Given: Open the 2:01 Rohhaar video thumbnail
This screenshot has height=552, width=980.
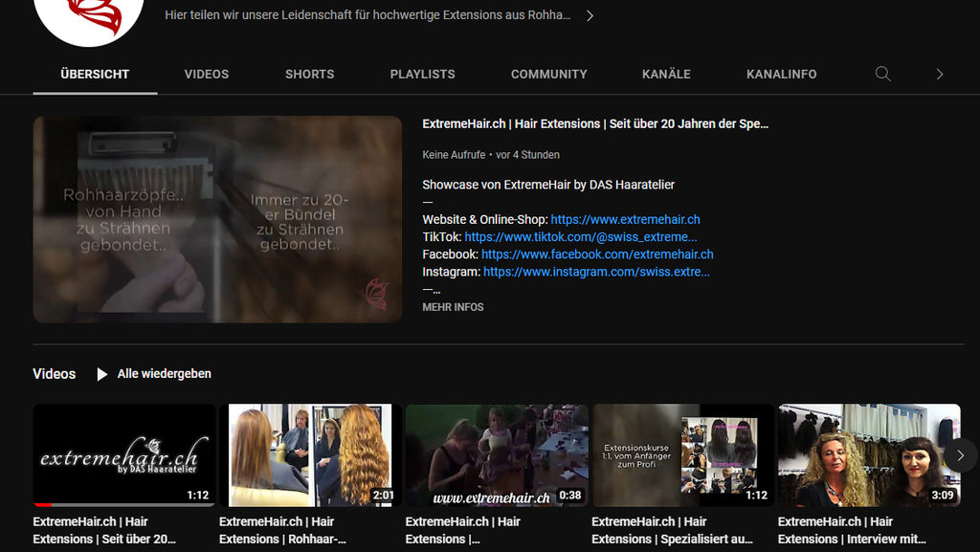Looking at the screenshot, I should tap(311, 455).
